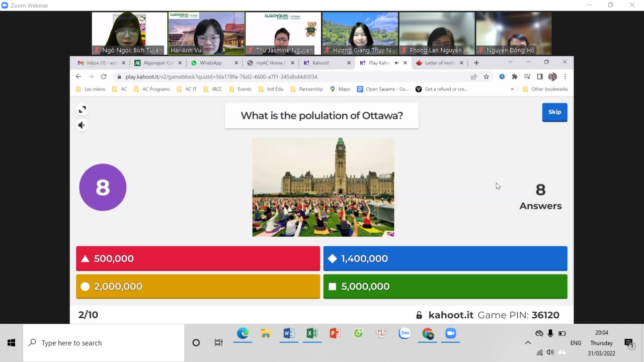
Task: Choose the blue 1,400,000 answer
Action: (x=445, y=258)
